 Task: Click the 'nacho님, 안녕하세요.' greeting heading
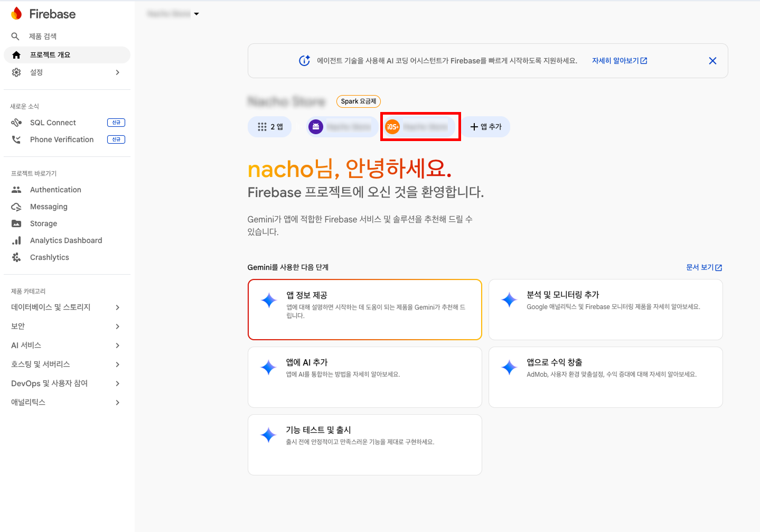coord(350,169)
